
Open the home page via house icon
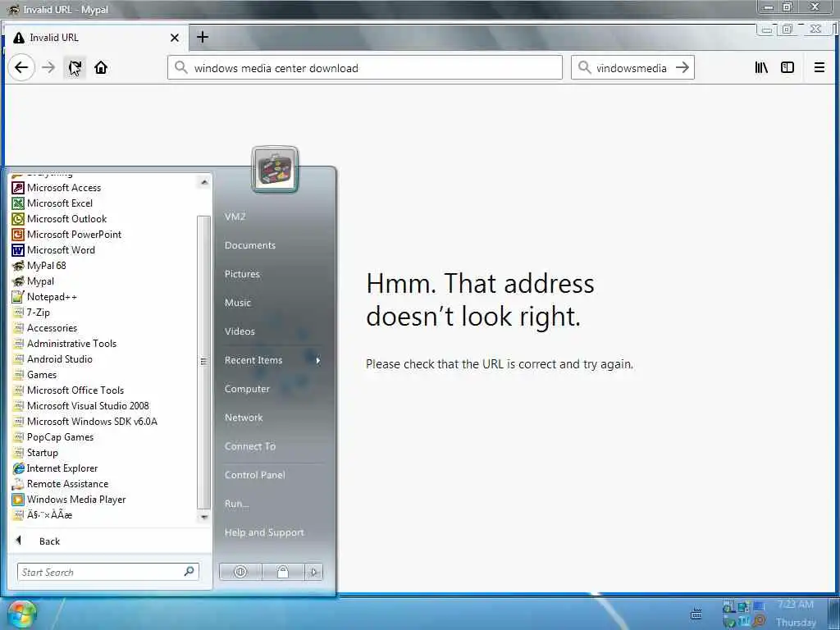click(101, 67)
